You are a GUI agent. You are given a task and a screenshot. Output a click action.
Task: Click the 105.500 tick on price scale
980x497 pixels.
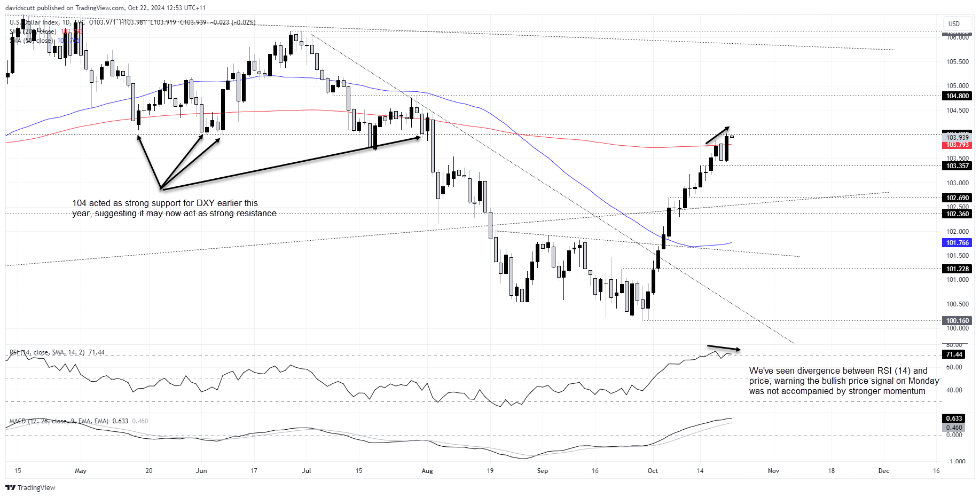957,62
